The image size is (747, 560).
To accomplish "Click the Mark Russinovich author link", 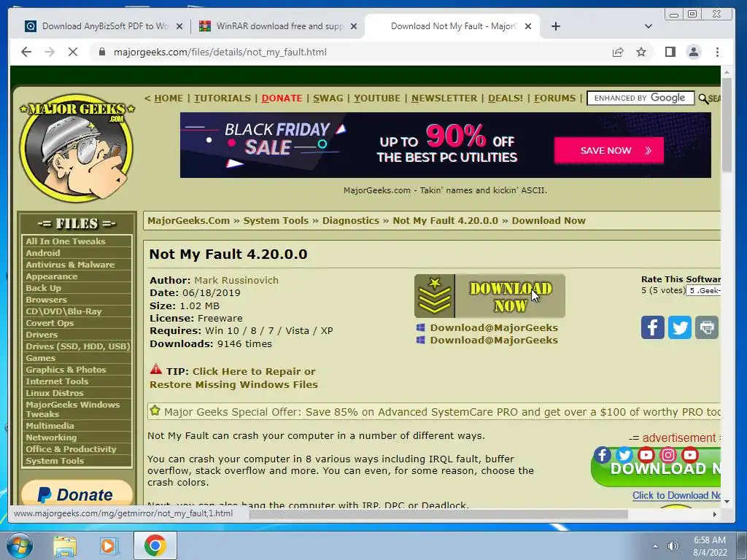I will tap(236, 280).
